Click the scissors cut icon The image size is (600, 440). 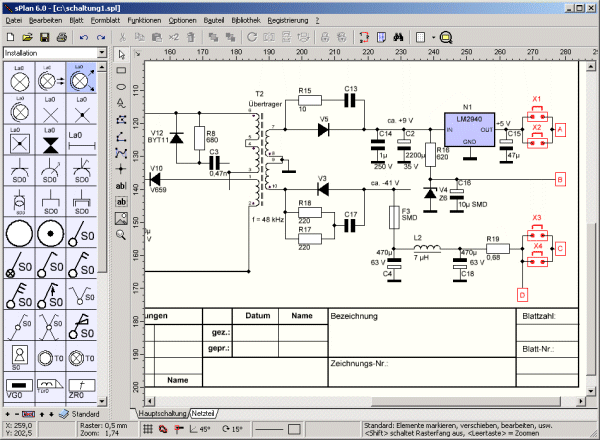point(122,37)
